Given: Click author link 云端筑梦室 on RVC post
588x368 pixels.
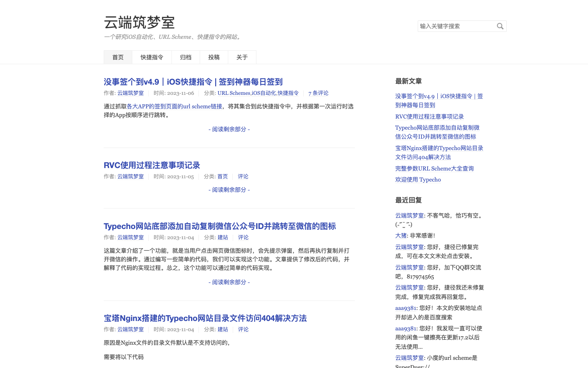Looking at the screenshot, I should [x=130, y=176].
